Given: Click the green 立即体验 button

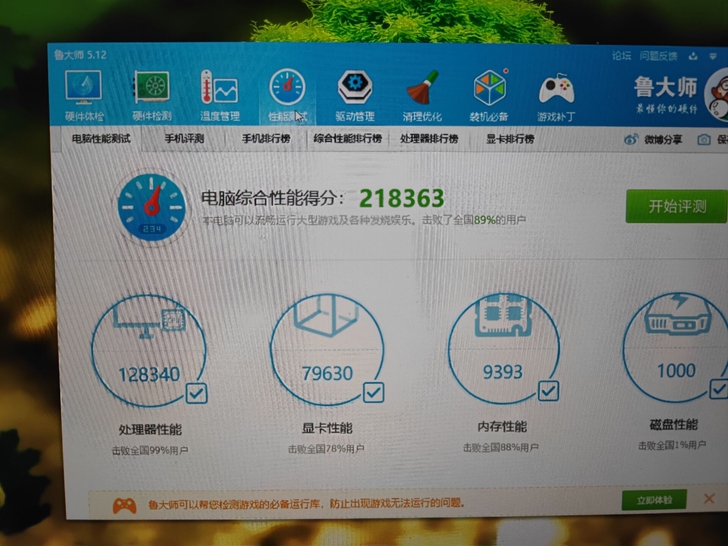Looking at the screenshot, I should tap(654, 500).
